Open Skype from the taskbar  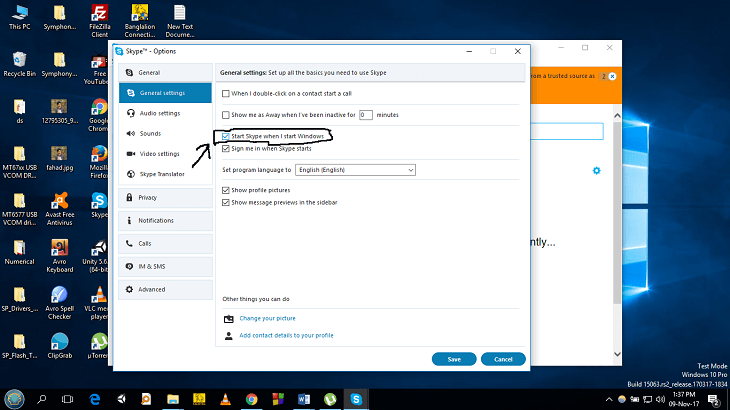[x=356, y=398]
